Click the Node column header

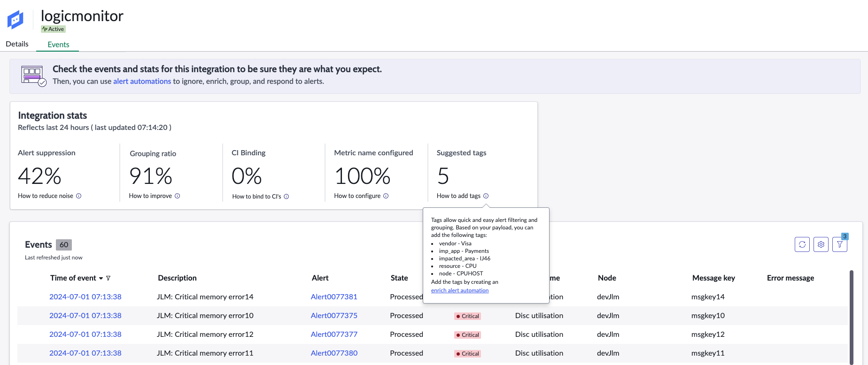coord(607,278)
